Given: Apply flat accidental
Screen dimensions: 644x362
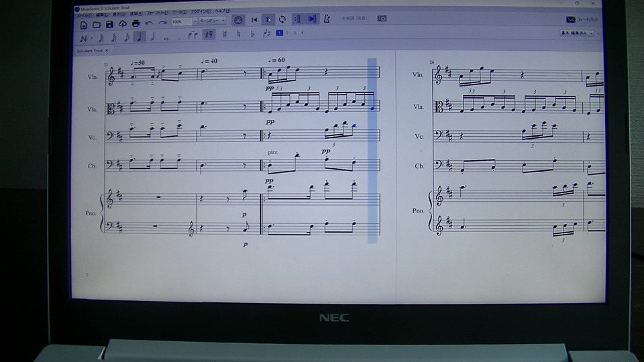Looking at the screenshot, I should pos(253,34).
